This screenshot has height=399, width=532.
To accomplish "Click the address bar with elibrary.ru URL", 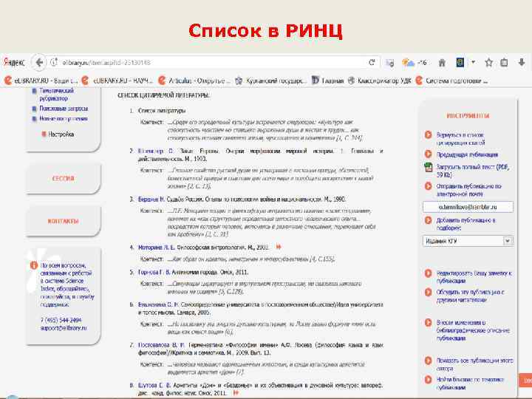I will 211,62.
